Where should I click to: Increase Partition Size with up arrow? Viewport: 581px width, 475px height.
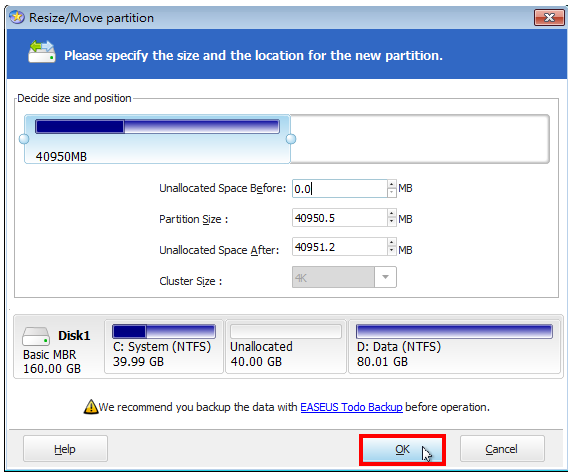(392, 213)
